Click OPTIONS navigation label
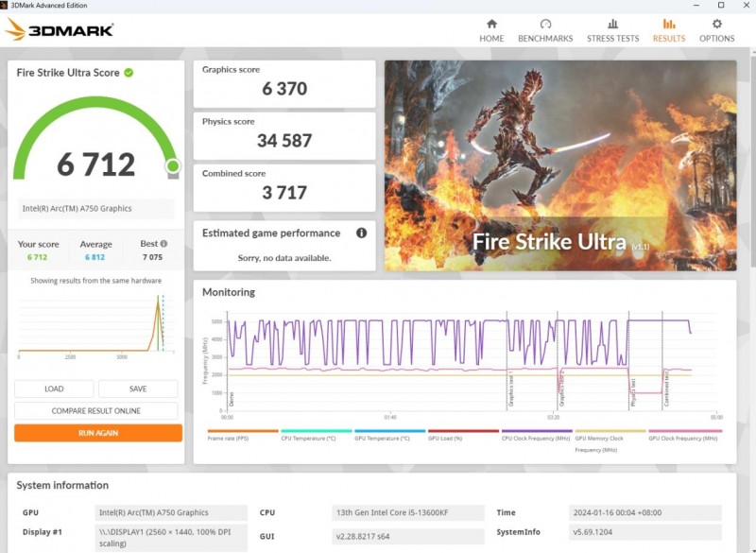The width and height of the screenshot is (756, 553). click(717, 39)
